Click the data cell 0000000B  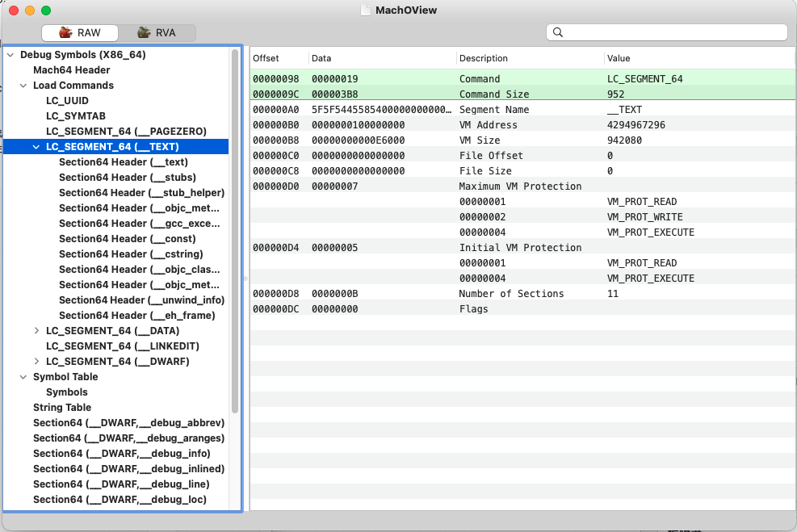click(x=335, y=294)
